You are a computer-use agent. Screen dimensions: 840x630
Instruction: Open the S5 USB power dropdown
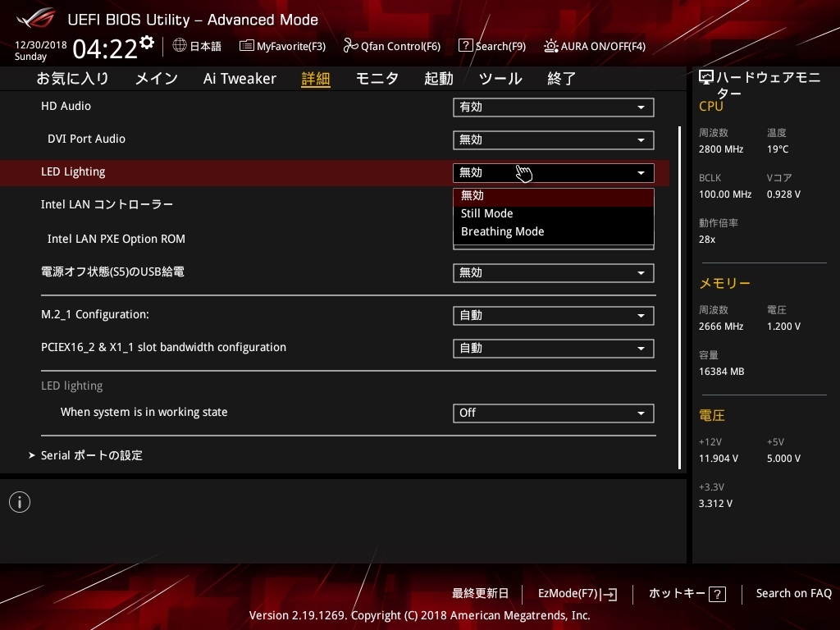coord(554,272)
